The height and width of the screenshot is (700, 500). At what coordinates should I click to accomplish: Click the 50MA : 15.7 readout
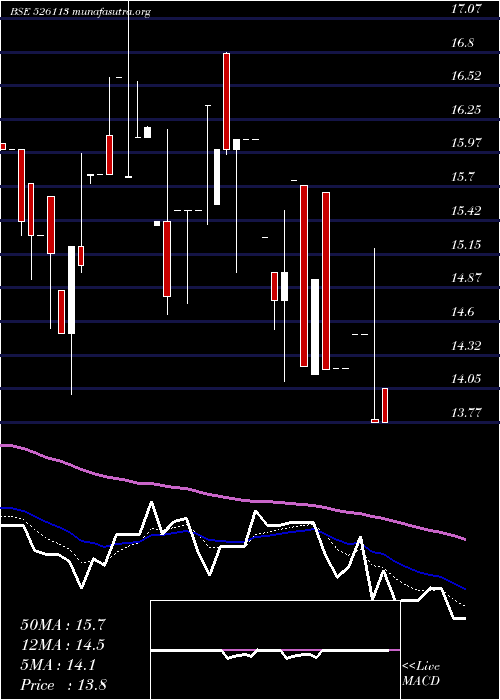(63, 625)
